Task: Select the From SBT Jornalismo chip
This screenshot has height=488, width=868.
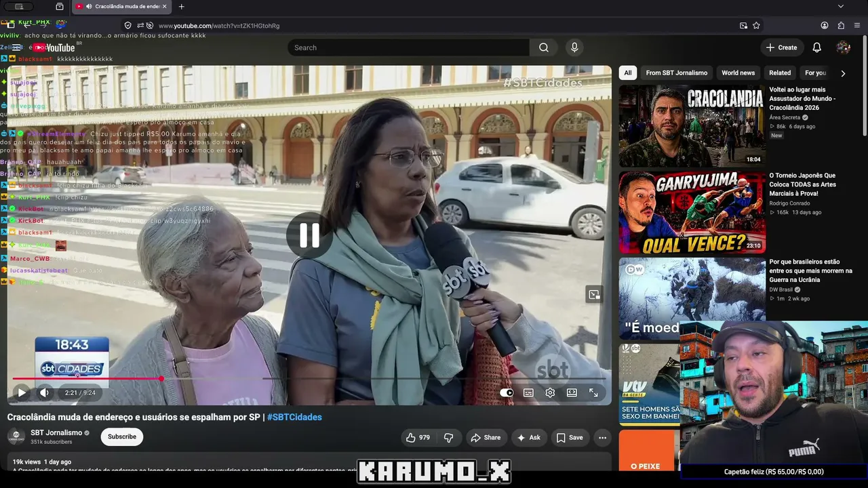Action: pyautogui.click(x=677, y=73)
